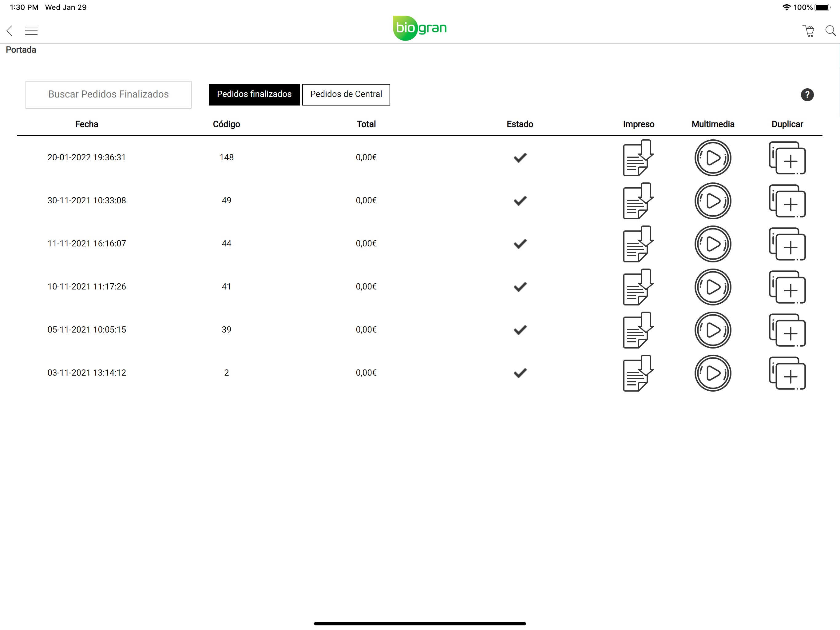Screen dimensions: 840x630
Task: Duplicate order 2
Action: pyautogui.click(x=787, y=373)
